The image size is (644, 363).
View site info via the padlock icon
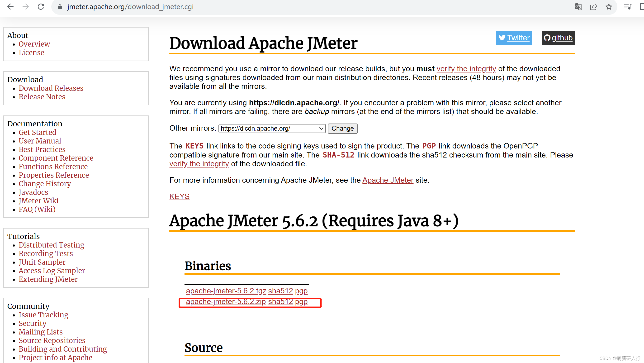click(60, 7)
